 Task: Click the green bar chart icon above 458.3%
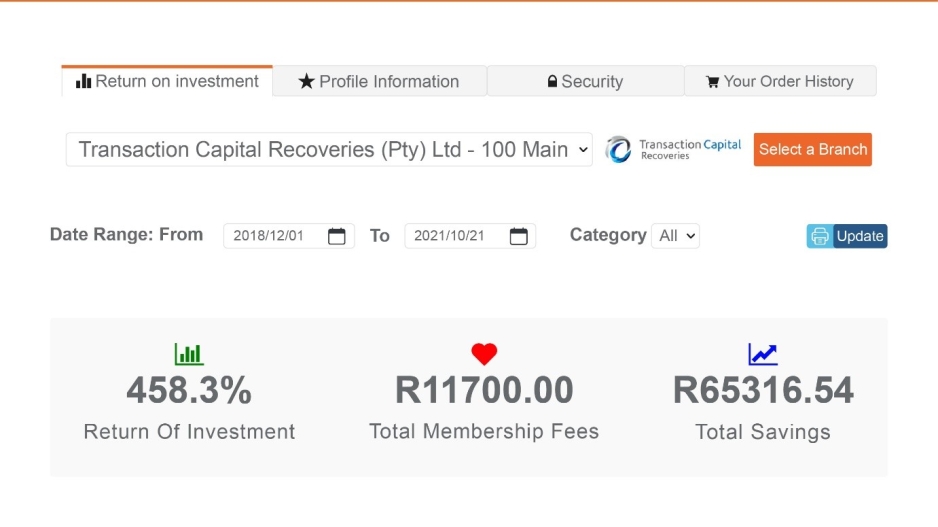(188, 354)
